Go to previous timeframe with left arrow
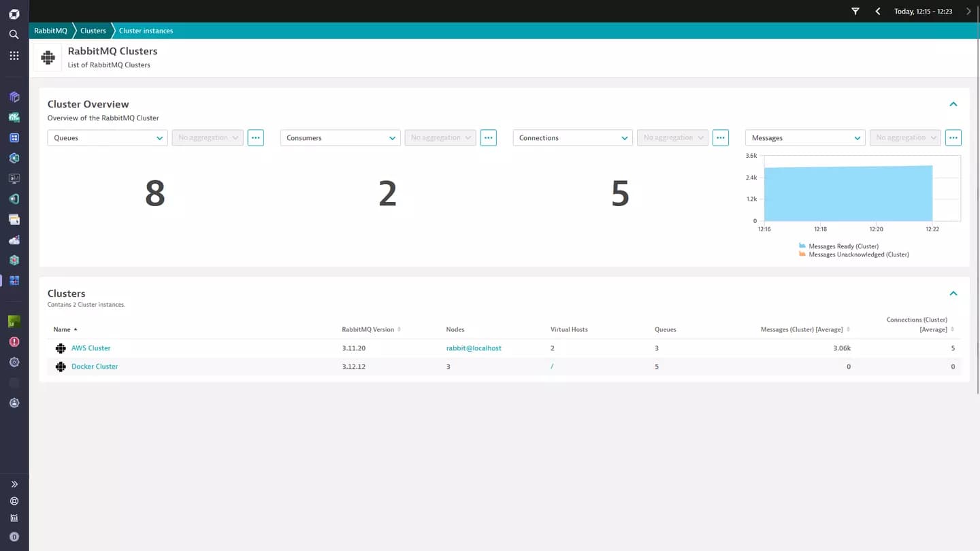 point(878,12)
